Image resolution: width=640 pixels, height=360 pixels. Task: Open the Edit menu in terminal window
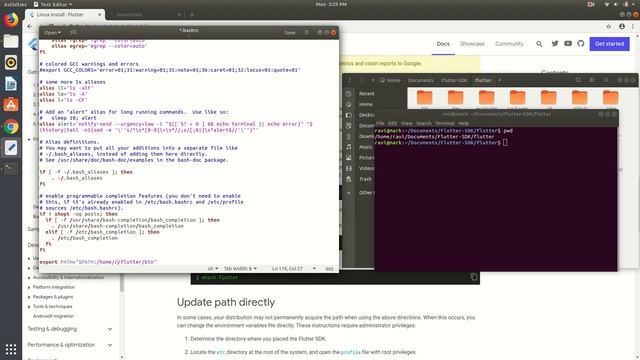click(393, 123)
